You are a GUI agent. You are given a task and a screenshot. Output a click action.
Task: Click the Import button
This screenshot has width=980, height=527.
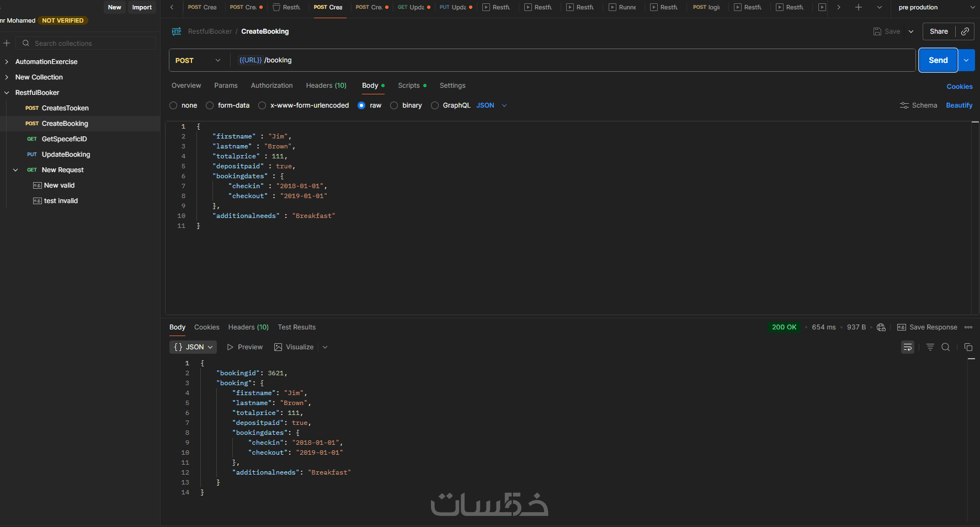[142, 7]
